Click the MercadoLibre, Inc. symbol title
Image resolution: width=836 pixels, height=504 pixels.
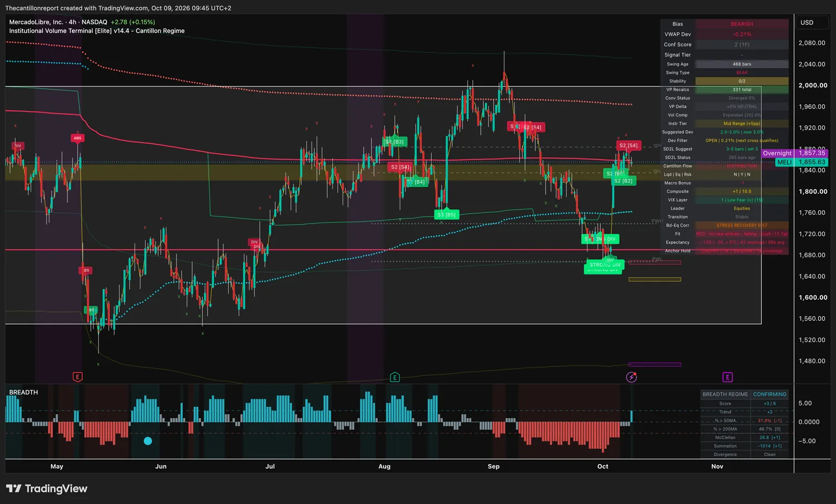pos(36,22)
